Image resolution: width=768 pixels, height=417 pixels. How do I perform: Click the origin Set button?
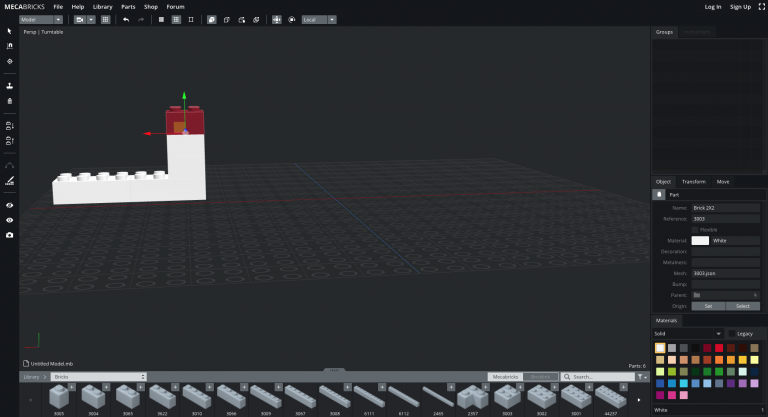click(x=708, y=306)
